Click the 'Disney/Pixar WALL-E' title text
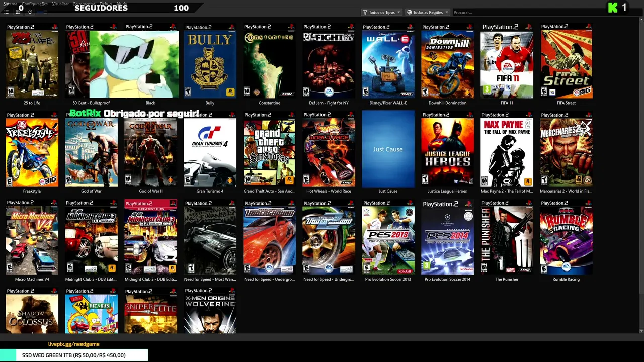644x362 pixels. (388, 103)
